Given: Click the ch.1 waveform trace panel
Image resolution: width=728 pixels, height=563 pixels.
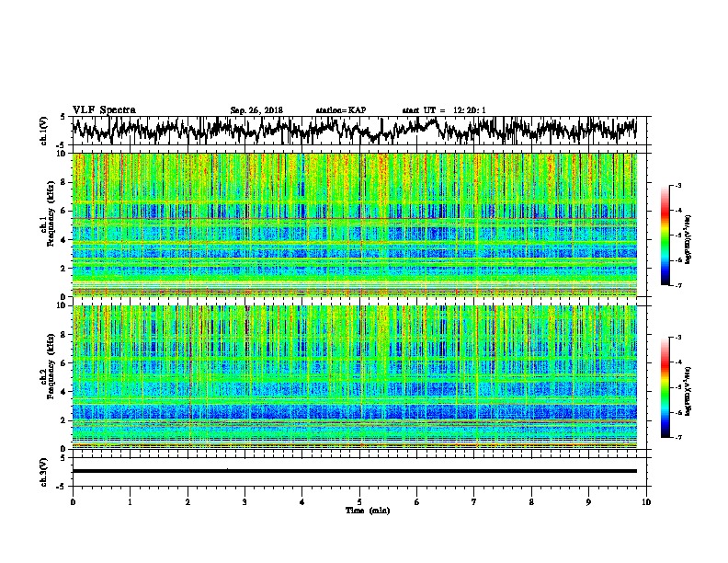Looking at the screenshot, I should click(x=359, y=131).
